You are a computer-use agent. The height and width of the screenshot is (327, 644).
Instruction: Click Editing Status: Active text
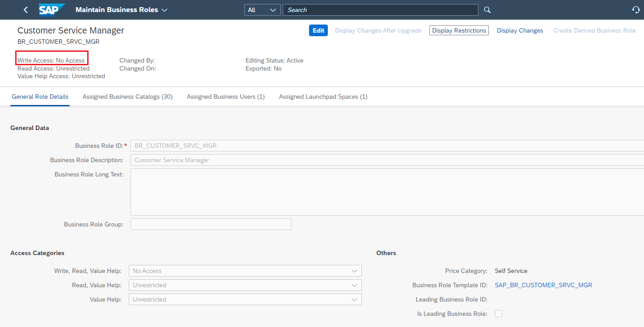[275, 60]
